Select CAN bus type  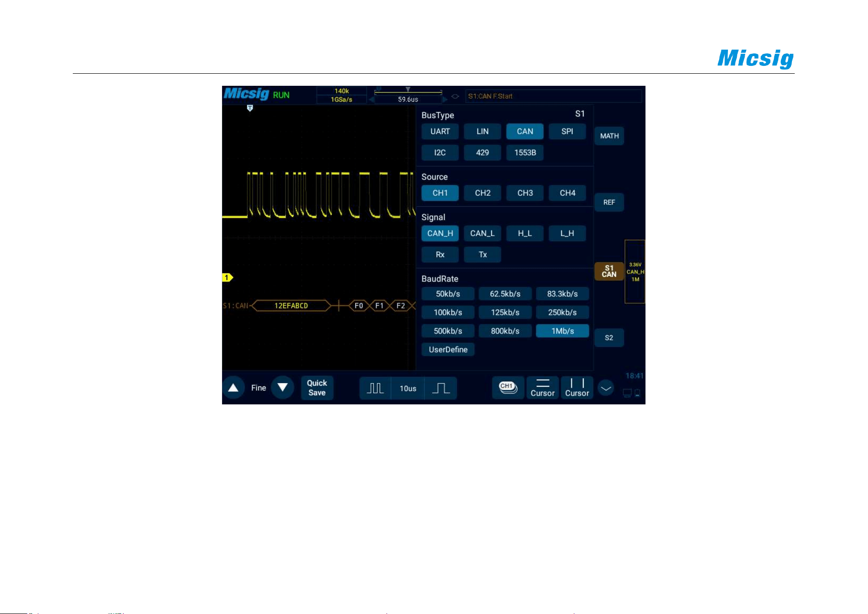pyautogui.click(x=525, y=131)
